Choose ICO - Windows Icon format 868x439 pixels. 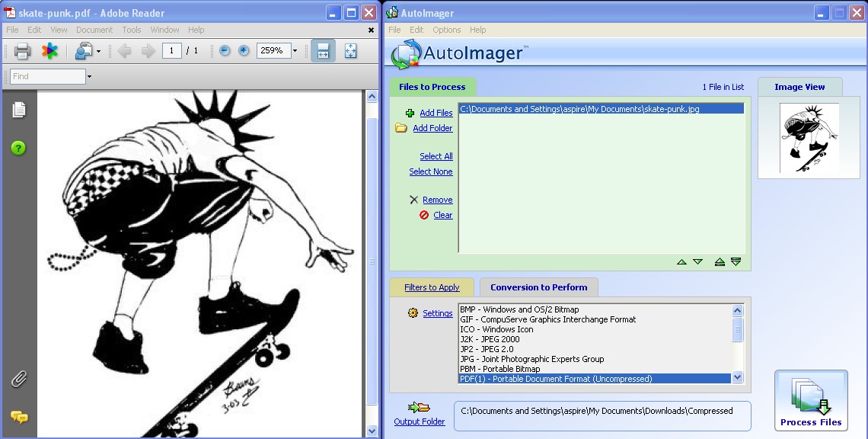pyautogui.click(x=595, y=329)
